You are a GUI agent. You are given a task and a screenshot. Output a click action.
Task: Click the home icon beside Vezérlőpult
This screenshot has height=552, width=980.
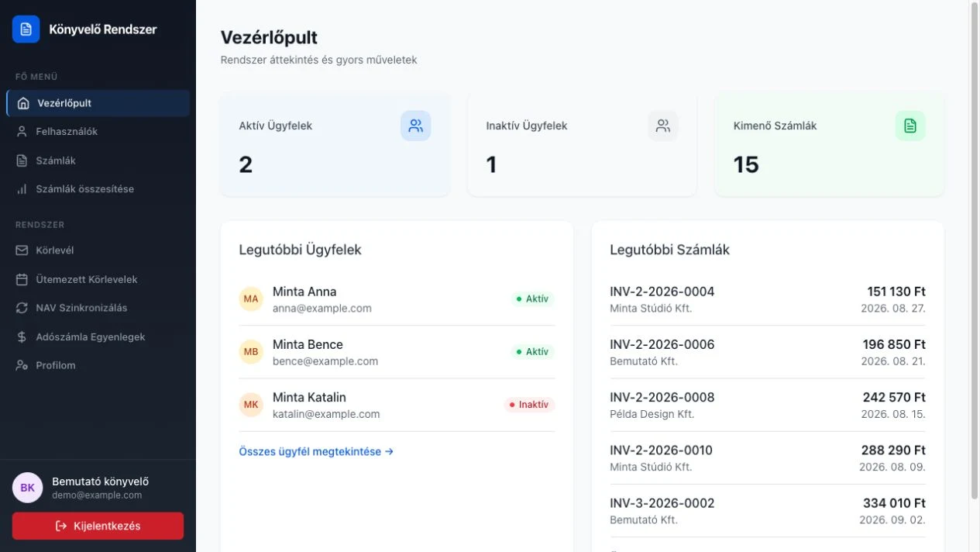tap(23, 103)
